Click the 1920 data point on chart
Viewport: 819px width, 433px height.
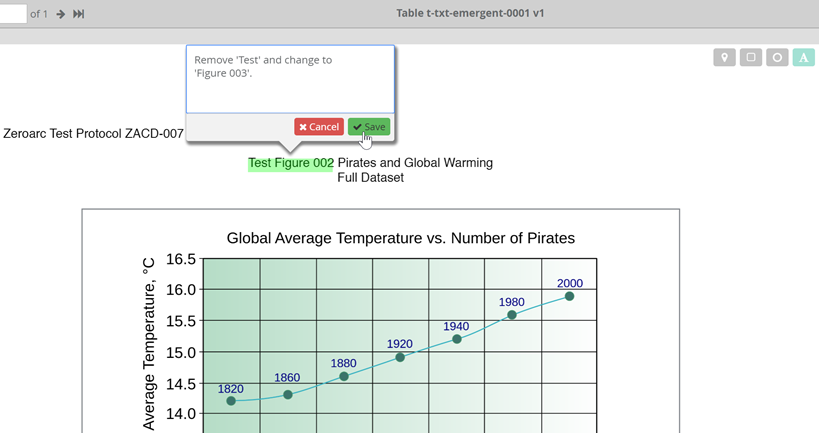click(x=400, y=357)
